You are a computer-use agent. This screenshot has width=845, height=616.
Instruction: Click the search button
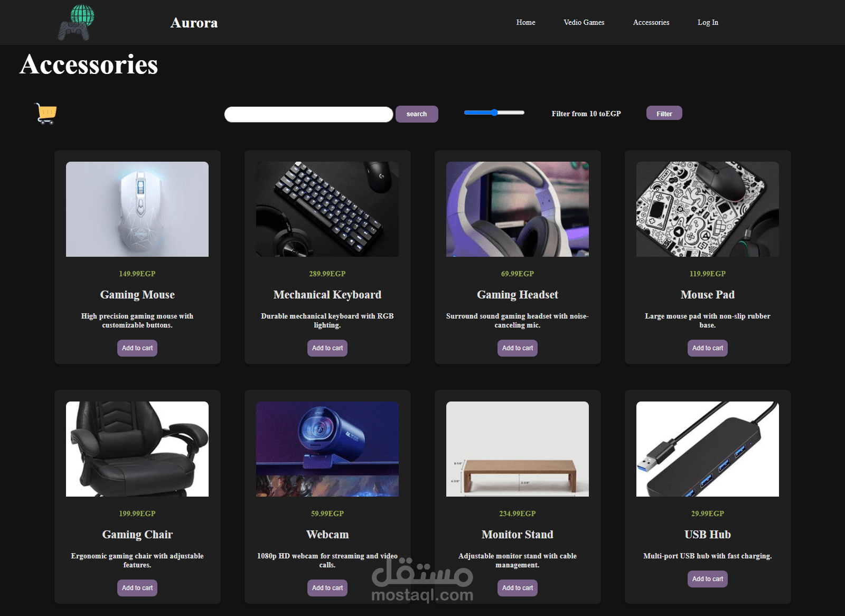[x=417, y=114]
